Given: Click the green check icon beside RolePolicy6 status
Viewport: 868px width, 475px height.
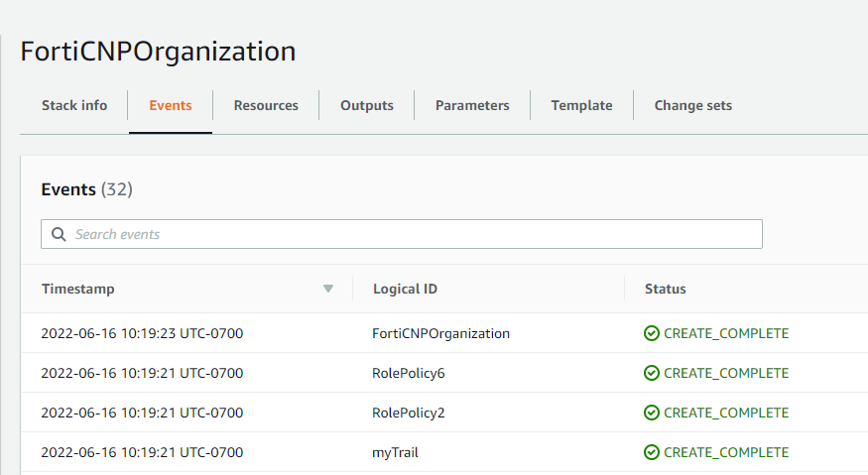Looking at the screenshot, I should [x=652, y=373].
